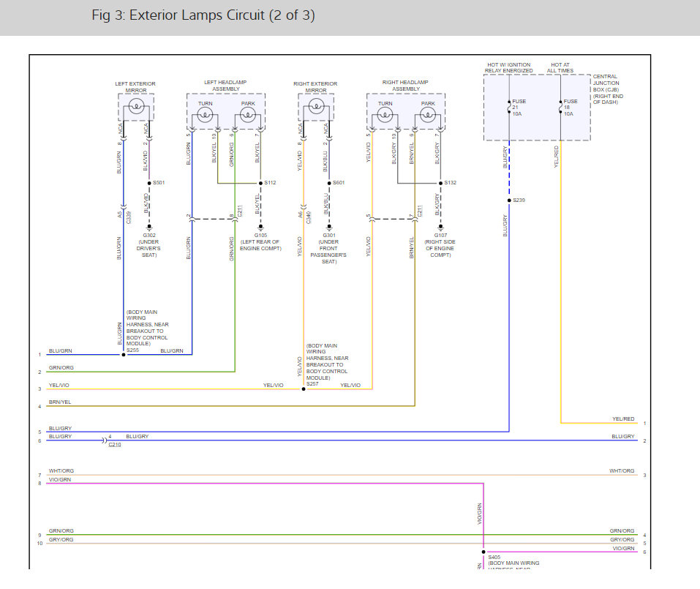Click the 'HOT AT ALL TIMES' label
The height and width of the screenshot is (589, 700).
click(560, 67)
